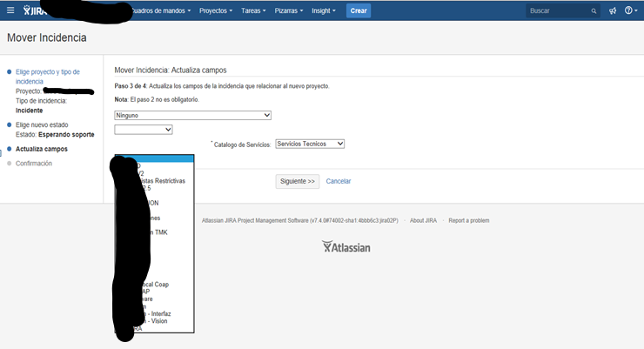Open the About JIRA link
The height and width of the screenshot is (349, 644).
tap(423, 220)
